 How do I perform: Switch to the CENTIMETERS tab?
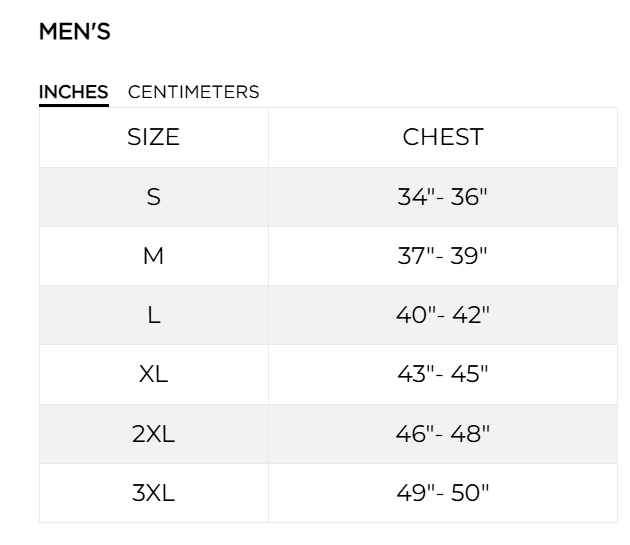(x=193, y=92)
